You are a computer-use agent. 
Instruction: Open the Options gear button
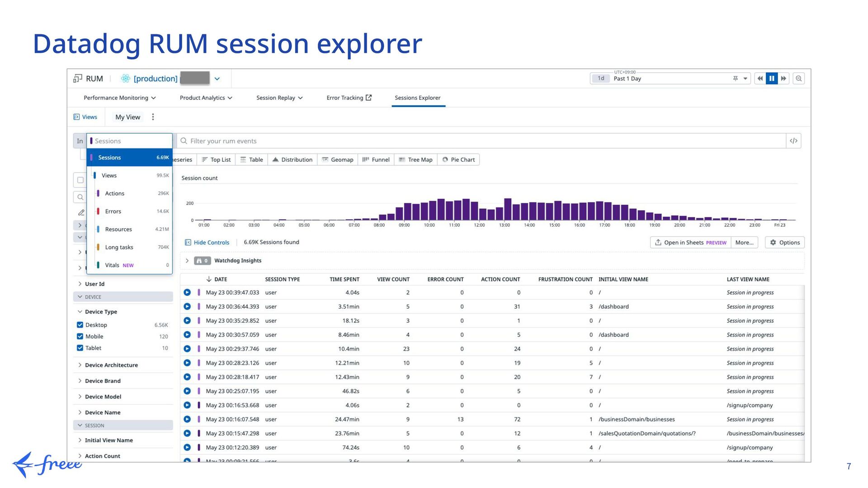785,243
